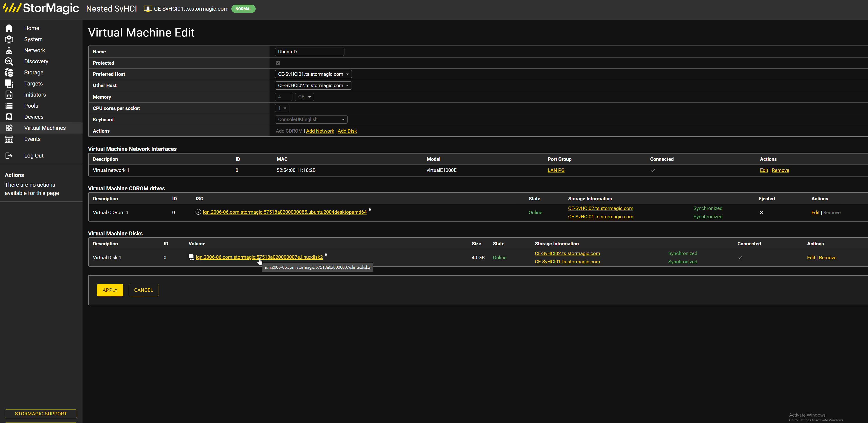Viewport: 868px width, 423px height.
Task: Open Discovery menu item
Action: [36, 62]
